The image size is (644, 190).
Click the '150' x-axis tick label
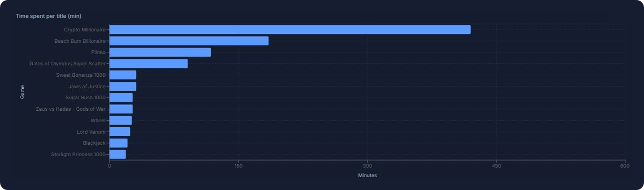point(238,166)
